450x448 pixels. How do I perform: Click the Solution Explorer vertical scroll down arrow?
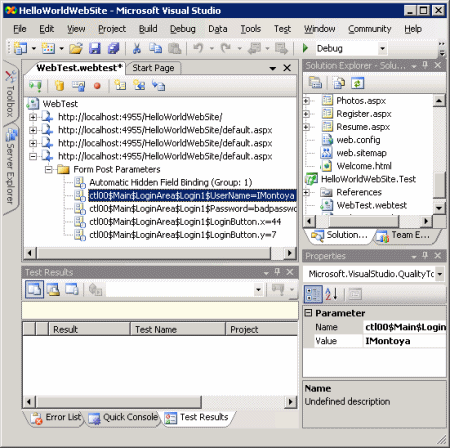[439, 208]
